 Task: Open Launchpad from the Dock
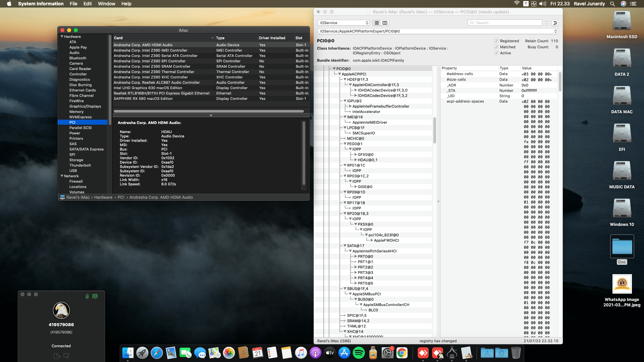click(142, 353)
